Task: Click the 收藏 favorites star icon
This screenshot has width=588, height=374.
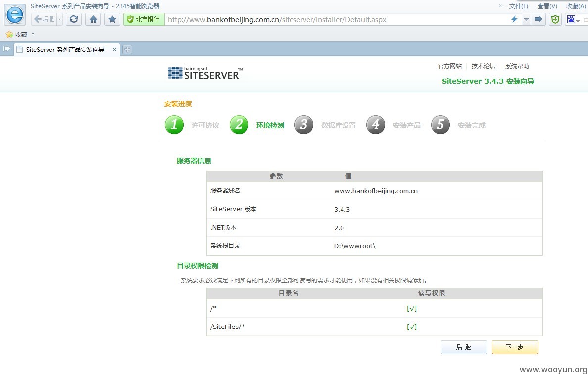Action: [9, 35]
